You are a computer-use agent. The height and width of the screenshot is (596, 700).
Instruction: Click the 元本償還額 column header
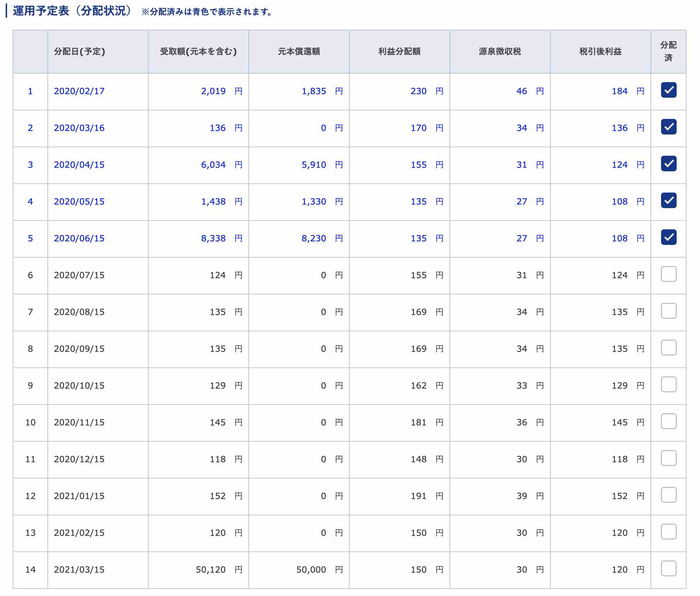pyautogui.click(x=299, y=52)
